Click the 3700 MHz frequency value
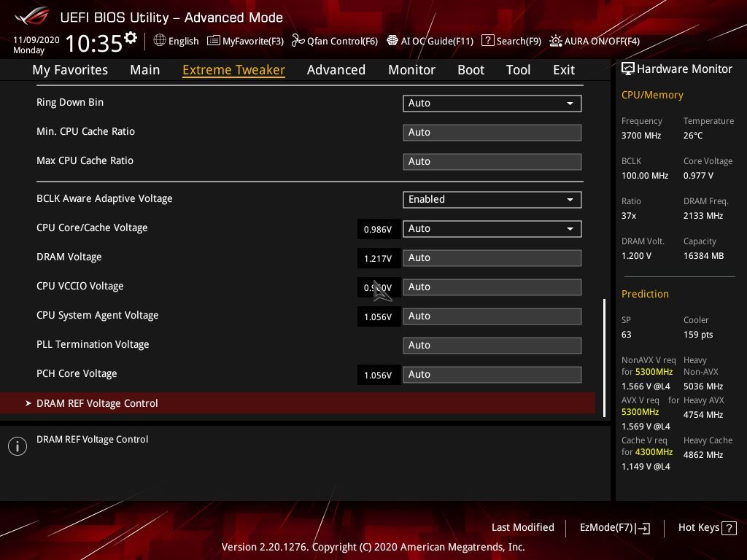 [641, 136]
